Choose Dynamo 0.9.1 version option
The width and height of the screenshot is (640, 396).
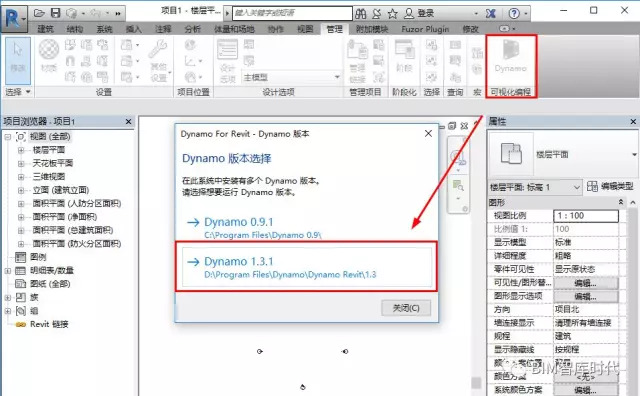307,227
